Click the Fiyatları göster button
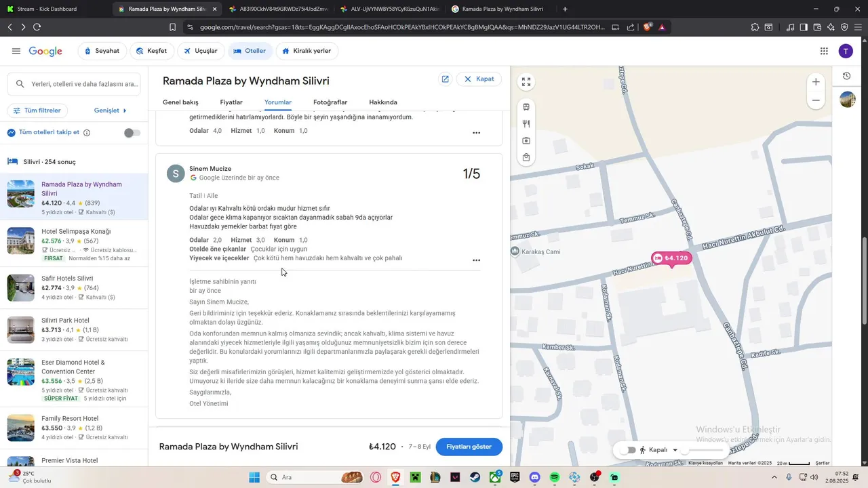868x488 pixels. (469, 447)
